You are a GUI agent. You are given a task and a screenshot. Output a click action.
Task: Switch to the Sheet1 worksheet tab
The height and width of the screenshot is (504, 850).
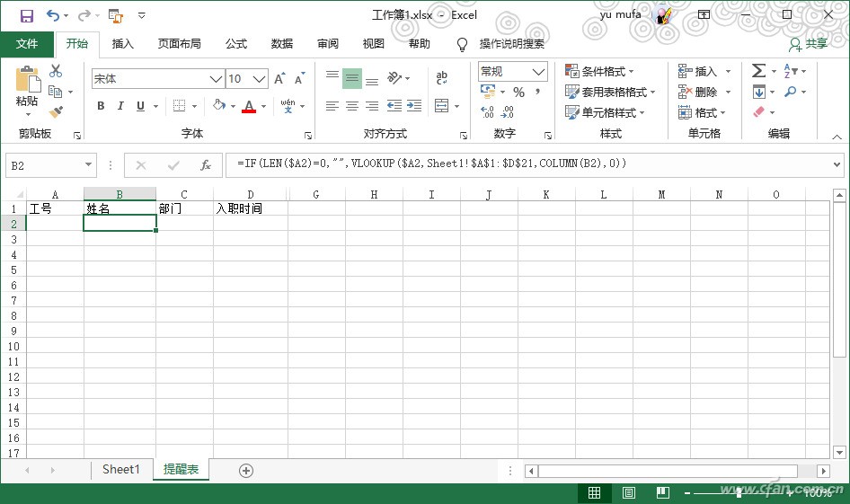121,469
